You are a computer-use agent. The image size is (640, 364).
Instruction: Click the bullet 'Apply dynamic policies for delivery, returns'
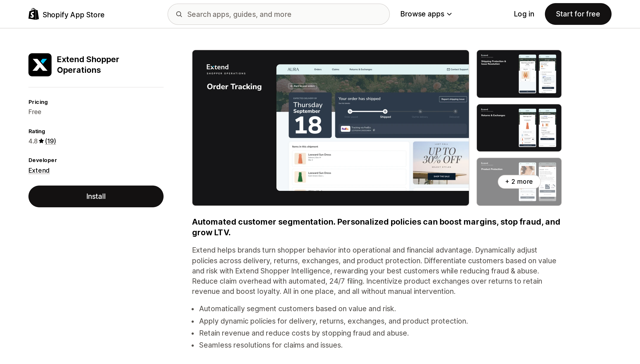pyautogui.click(x=333, y=321)
